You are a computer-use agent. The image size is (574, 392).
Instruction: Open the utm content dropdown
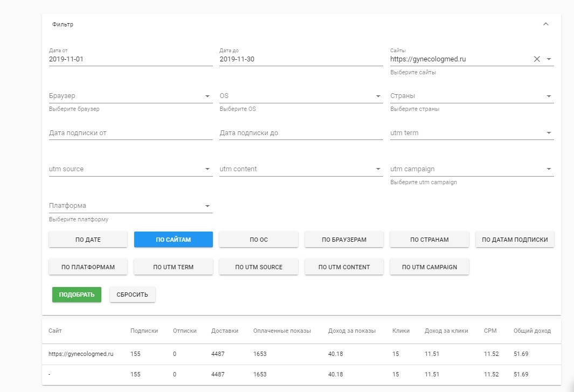tap(301, 169)
